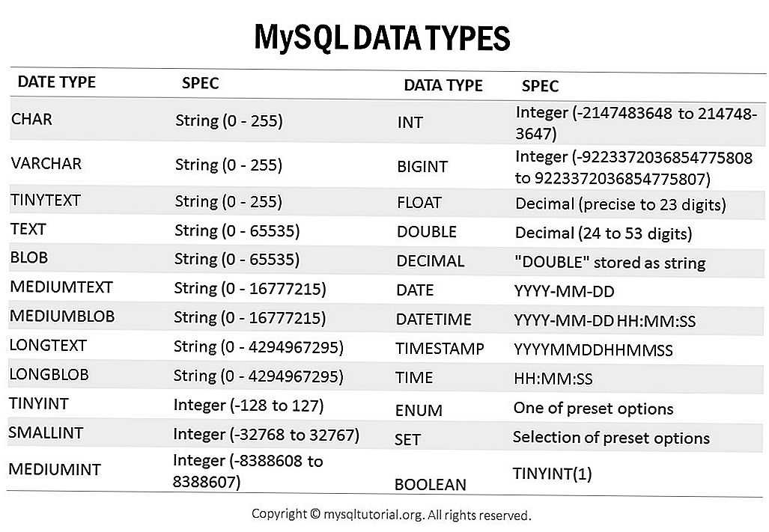Select the CHAR data type cell
This screenshot has height=532, width=769.
31,119
